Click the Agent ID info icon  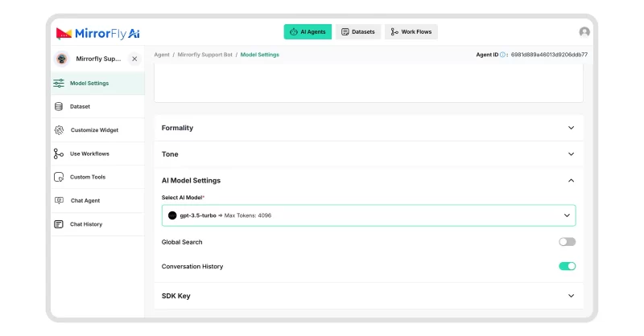pos(502,55)
